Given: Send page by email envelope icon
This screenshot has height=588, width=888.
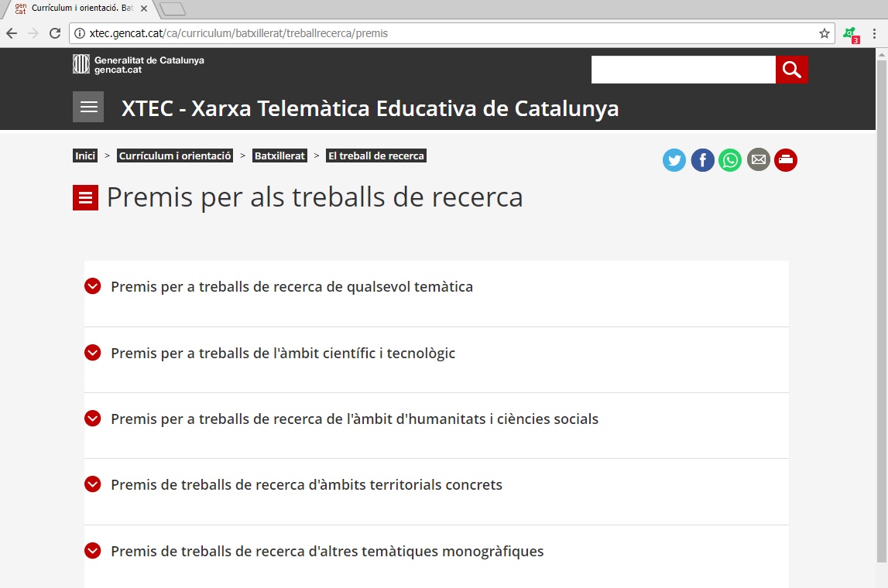Looking at the screenshot, I should 758,160.
